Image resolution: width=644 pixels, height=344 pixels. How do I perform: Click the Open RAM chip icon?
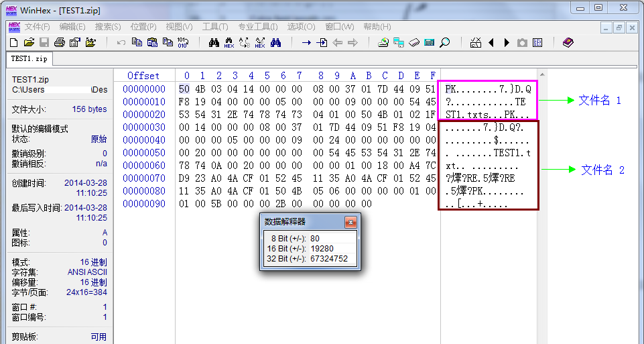[x=414, y=42]
